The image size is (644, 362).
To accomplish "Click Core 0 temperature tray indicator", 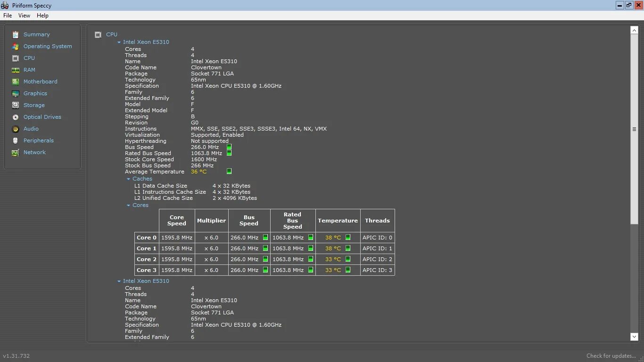I will 348,238.
